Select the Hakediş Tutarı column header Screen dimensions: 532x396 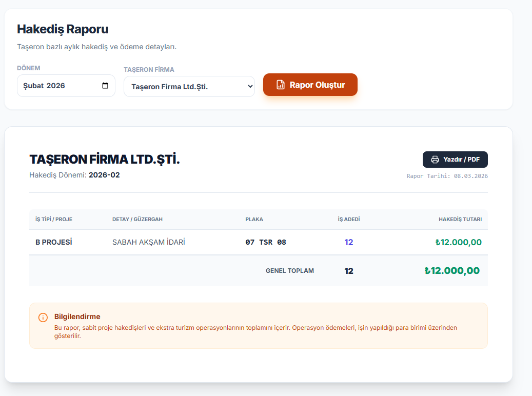coord(460,219)
